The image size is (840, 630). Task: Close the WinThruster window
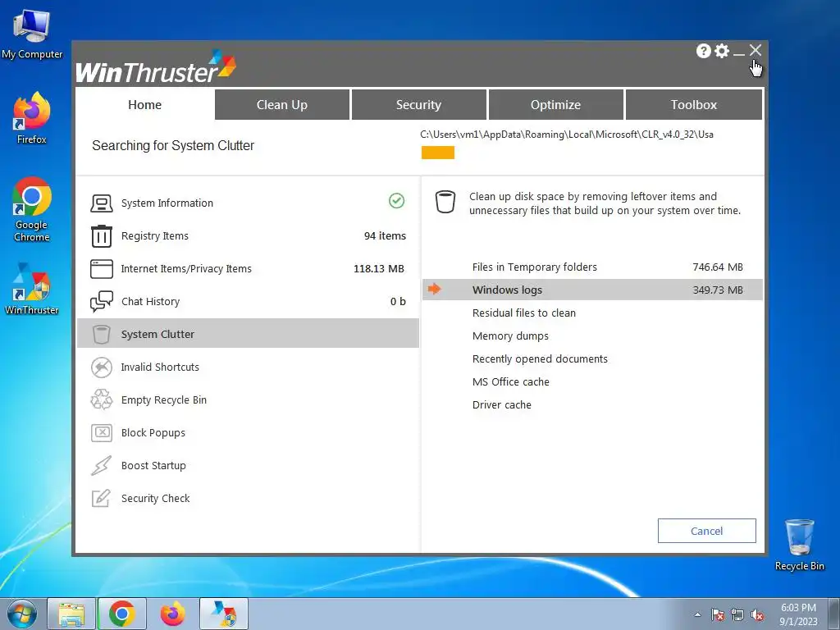(756, 50)
